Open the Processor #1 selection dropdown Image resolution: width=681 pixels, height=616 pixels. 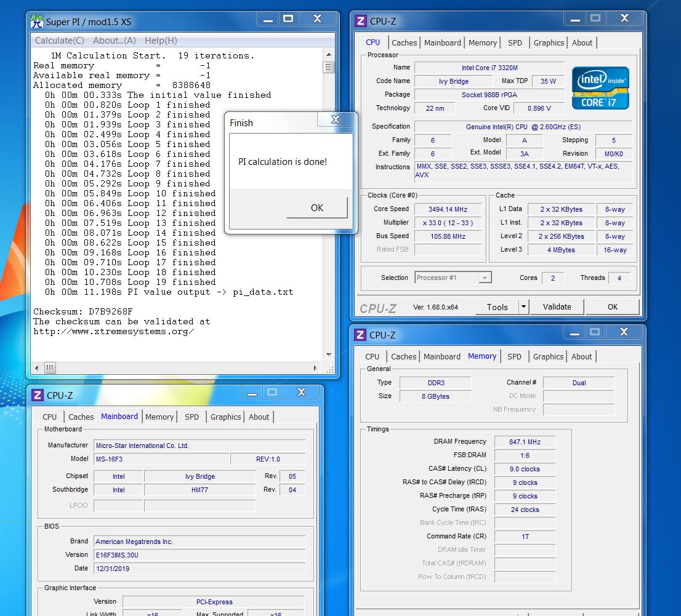(485, 278)
